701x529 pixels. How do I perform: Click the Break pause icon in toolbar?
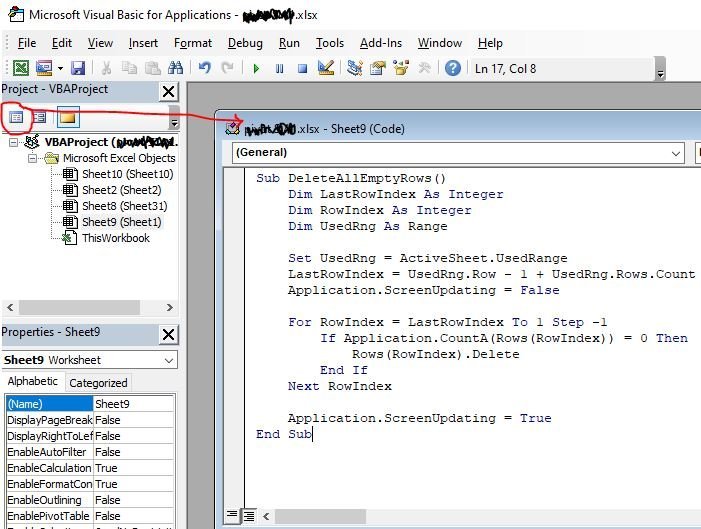(x=279, y=68)
